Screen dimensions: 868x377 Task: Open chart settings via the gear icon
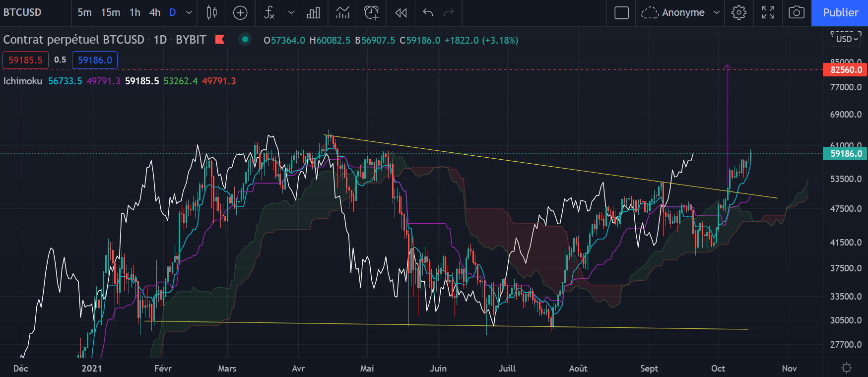[739, 13]
